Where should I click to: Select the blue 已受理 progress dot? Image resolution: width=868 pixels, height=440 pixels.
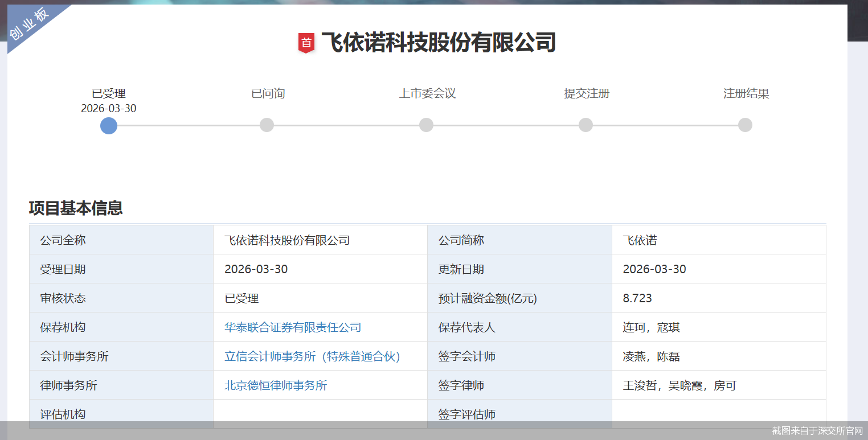(x=108, y=126)
